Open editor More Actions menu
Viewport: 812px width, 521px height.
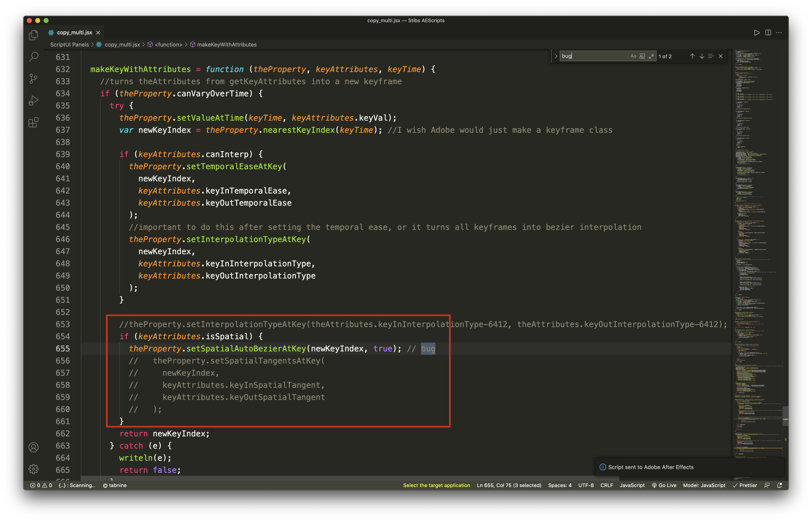pos(779,32)
